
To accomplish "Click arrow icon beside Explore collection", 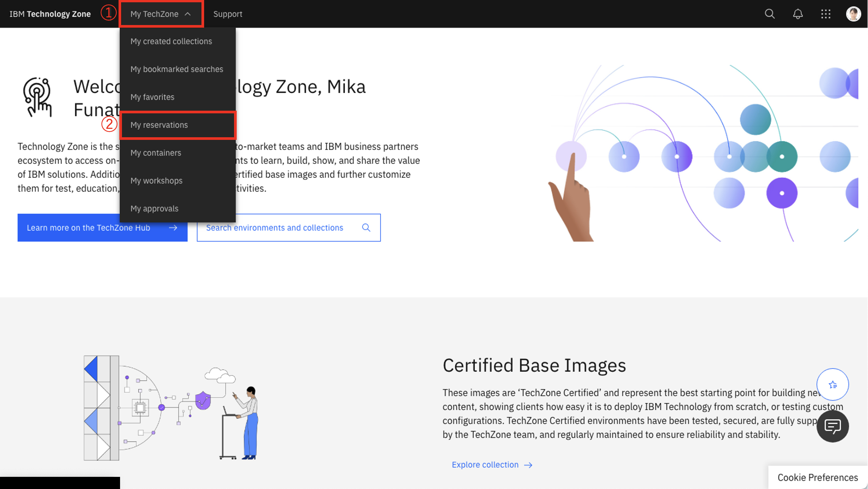I will [x=528, y=465].
